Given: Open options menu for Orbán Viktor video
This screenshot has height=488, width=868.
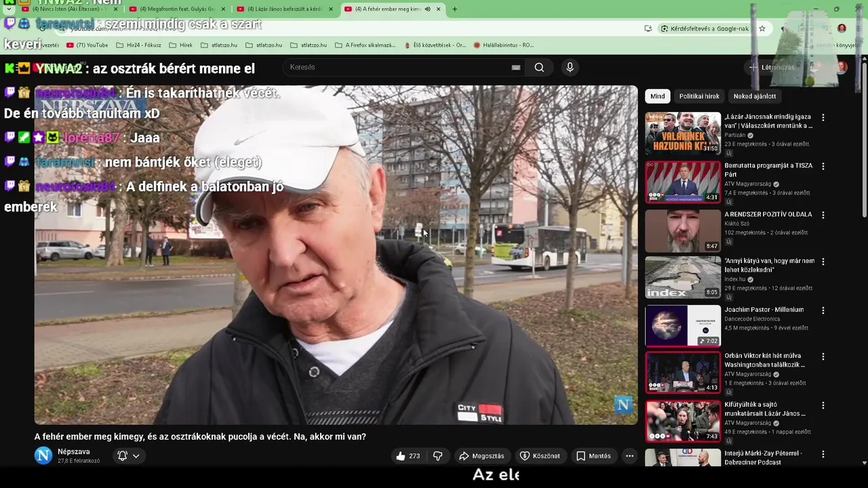Looking at the screenshot, I should pyautogui.click(x=823, y=357).
